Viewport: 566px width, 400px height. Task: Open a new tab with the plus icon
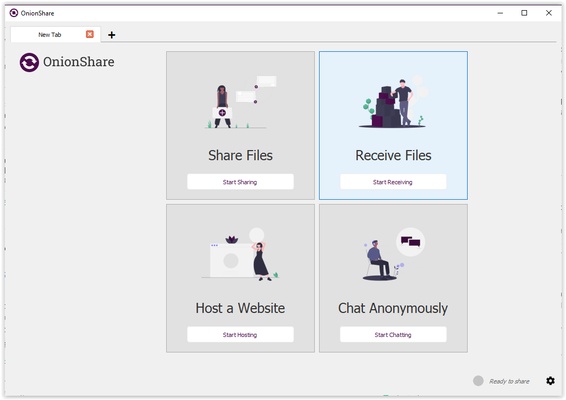click(112, 35)
